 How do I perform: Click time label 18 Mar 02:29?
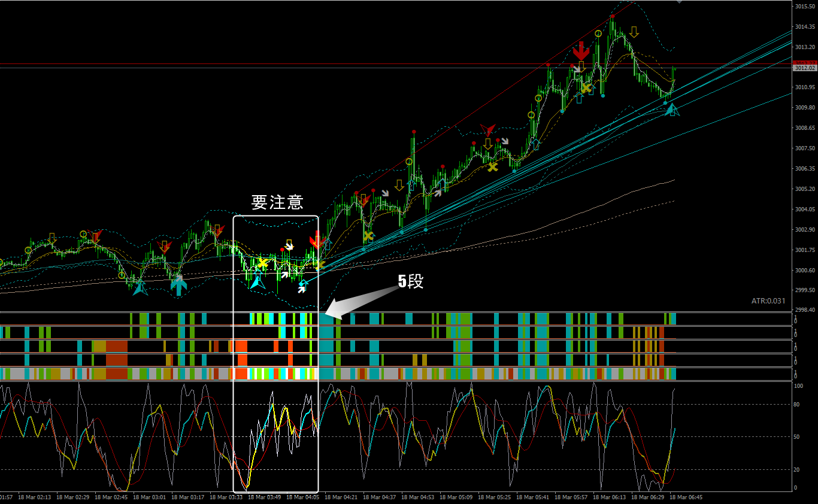[x=74, y=497]
